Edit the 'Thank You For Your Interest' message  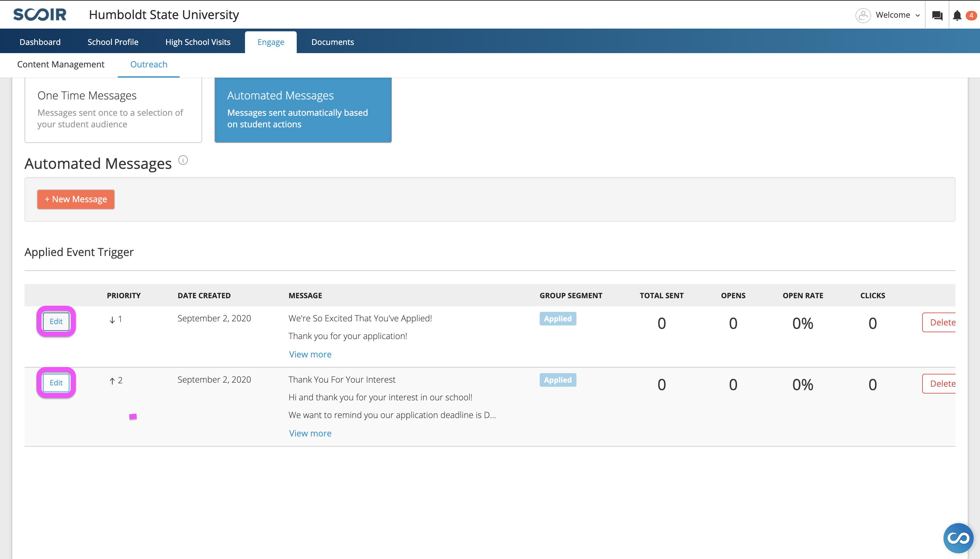(56, 383)
